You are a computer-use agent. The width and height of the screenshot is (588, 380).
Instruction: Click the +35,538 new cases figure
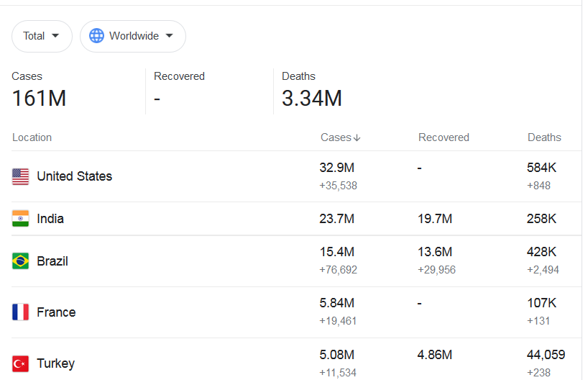click(x=338, y=186)
